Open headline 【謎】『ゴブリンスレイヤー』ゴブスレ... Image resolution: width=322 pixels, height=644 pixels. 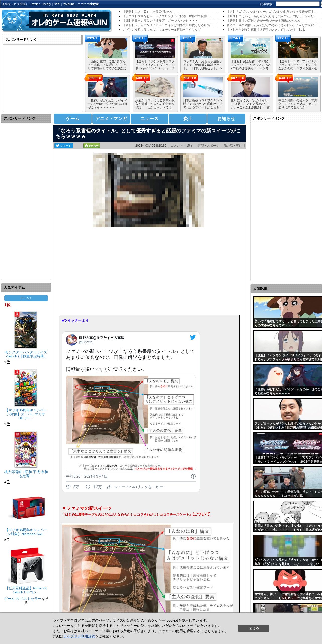coord(271,12)
